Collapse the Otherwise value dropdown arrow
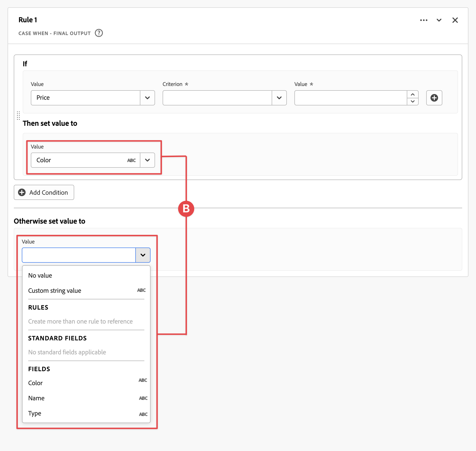 143,255
